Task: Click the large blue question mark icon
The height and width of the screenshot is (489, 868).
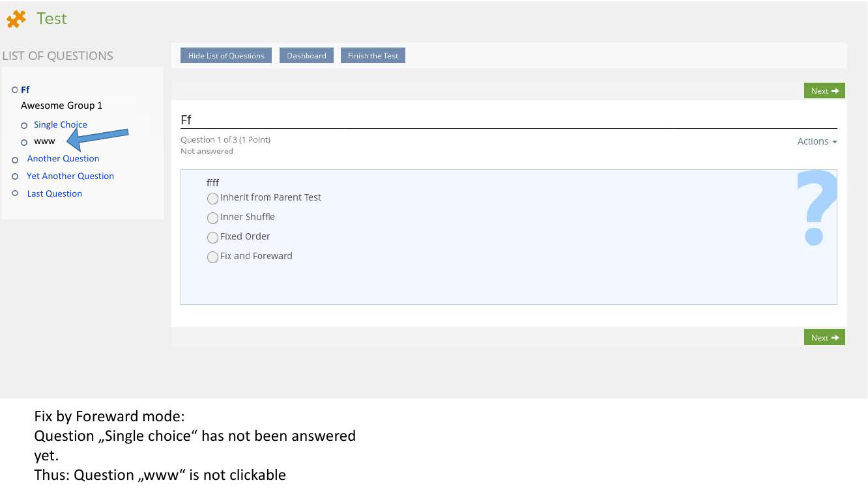Action: coord(816,207)
